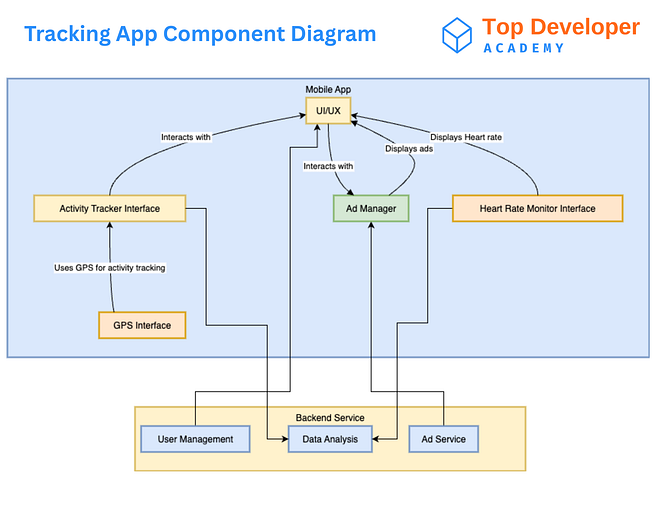656x512 pixels.
Task: Click the Interacts with label near Activity Tracker
Action: [x=186, y=137]
